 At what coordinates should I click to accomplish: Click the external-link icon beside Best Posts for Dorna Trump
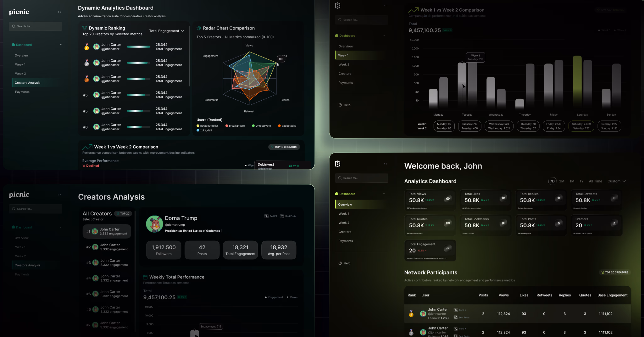pyautogui.click(x=282, y=216)
